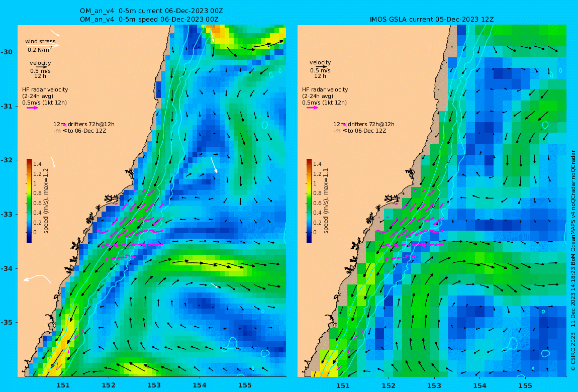Screen dimensions: 578x392
Task: Click the '-32' latitude axis label
Action: [x=7, y=160]
